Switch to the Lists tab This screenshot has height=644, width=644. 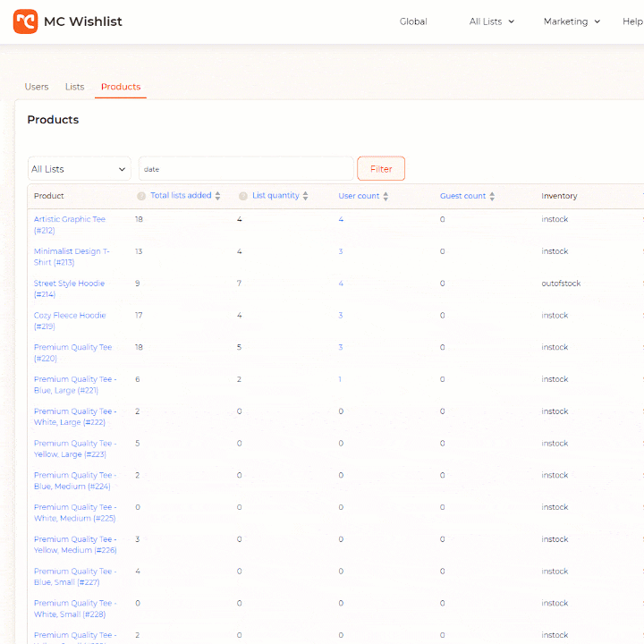point(74,87)
